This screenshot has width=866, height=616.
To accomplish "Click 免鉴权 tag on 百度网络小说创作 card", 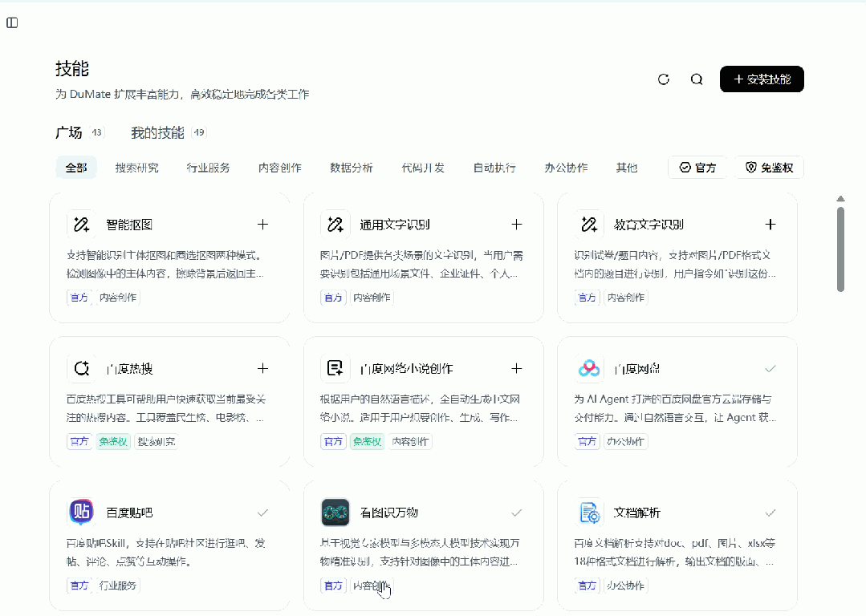I will [367, 442].
